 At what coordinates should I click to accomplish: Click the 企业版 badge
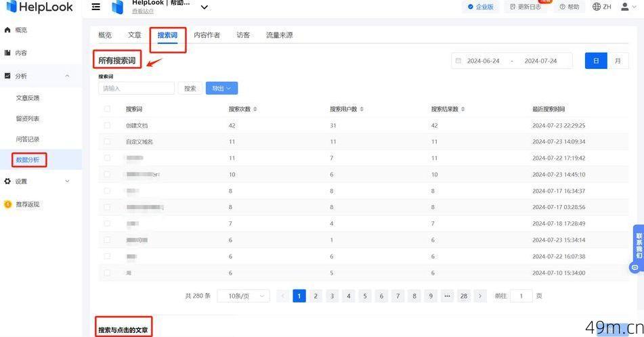tap(481, 7)
